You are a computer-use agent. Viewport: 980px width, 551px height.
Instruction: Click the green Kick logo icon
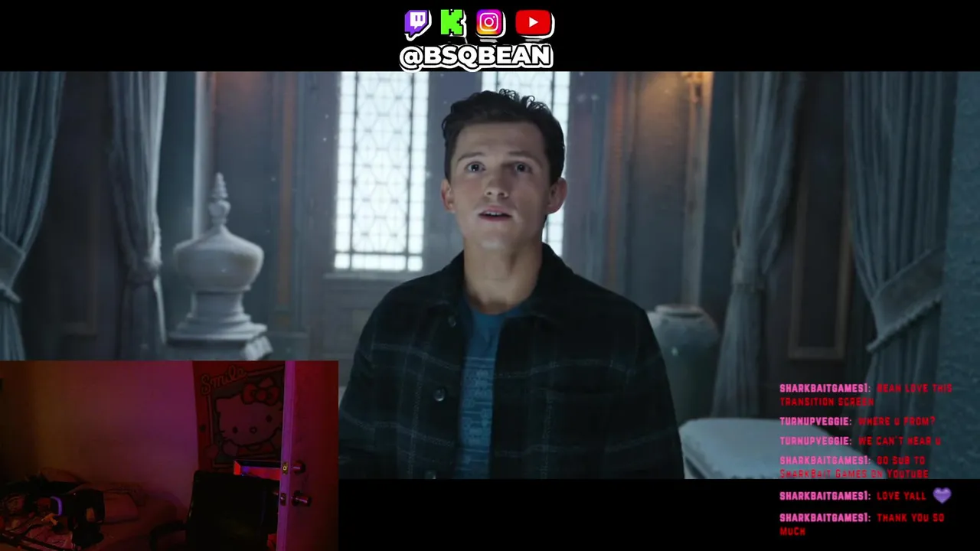point(453,23)
